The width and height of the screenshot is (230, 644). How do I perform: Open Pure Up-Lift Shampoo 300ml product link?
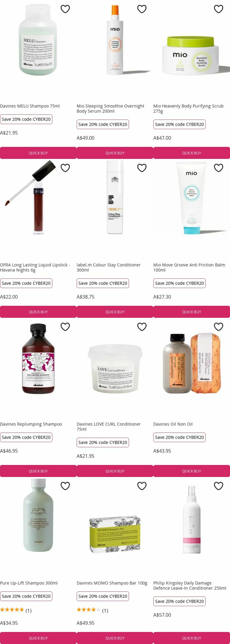29,583
